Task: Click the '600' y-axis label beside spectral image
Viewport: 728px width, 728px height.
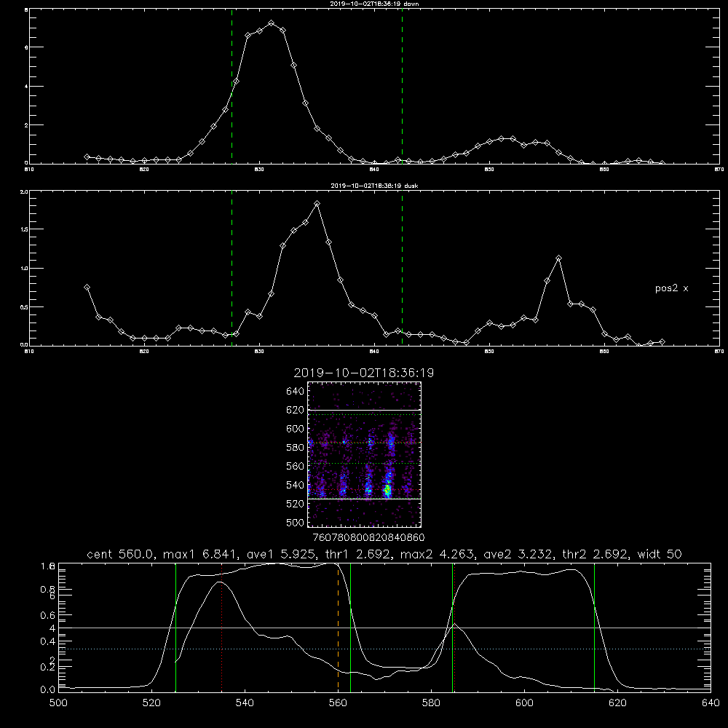Action: [295, 429]
